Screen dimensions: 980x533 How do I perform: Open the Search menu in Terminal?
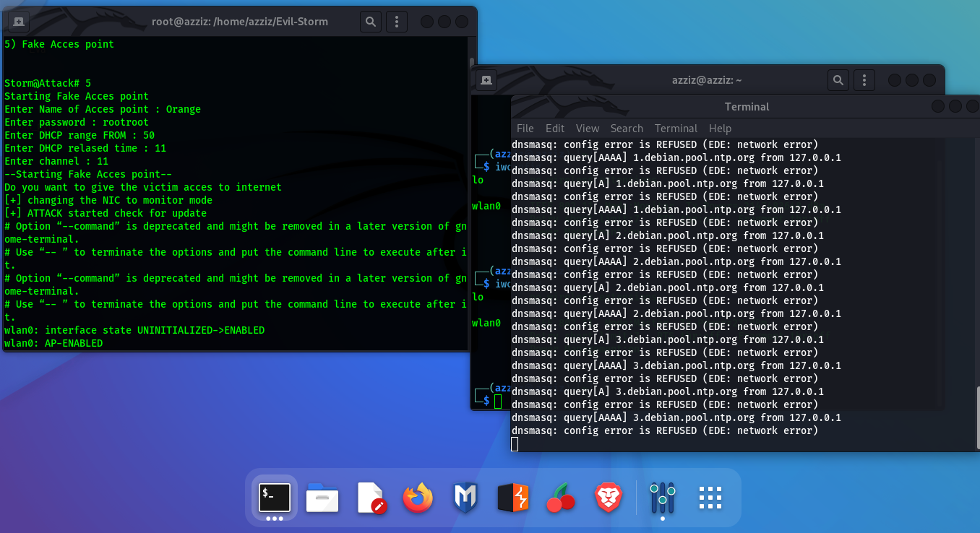pyautogui.click(x=626, y=128)
